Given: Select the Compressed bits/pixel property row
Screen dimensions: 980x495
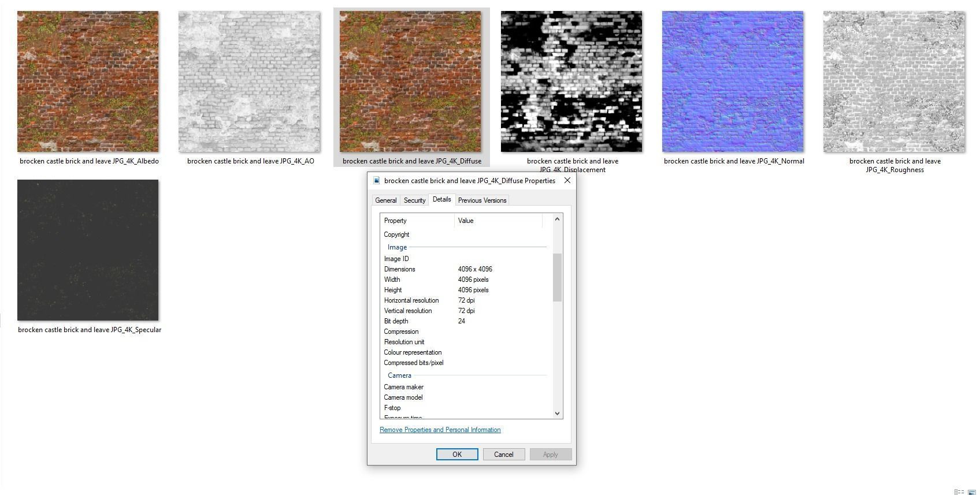Looking at the screenshot, I should click(463, 363).
